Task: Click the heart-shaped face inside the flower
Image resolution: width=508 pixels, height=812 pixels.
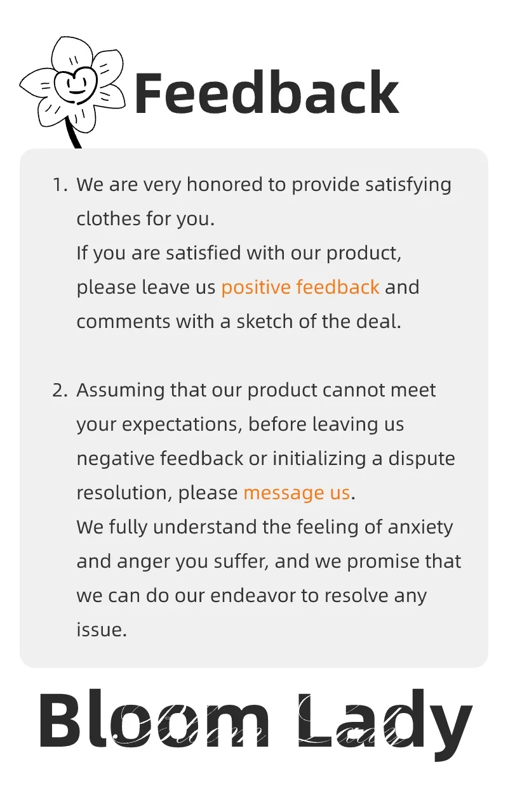Action: 76,82
